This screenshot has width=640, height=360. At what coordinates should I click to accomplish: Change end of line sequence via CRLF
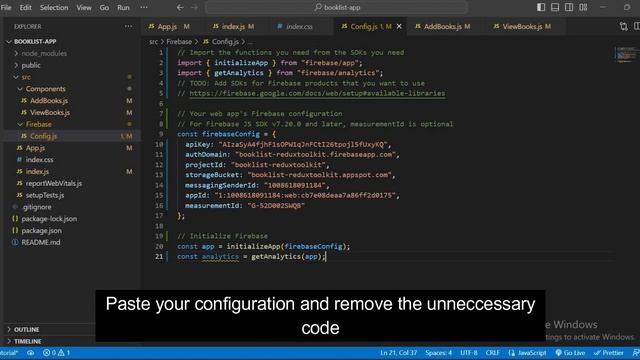(493, 353)
